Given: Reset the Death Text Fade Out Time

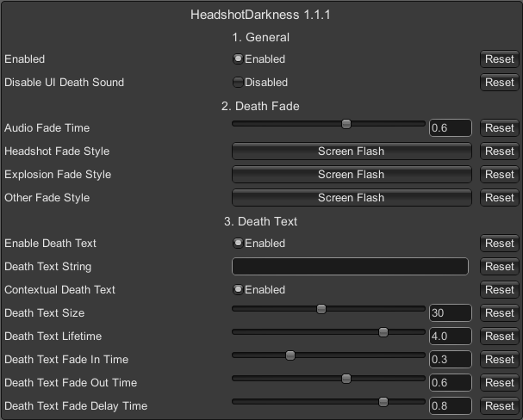Looking at the screenshot, I should [x=499, y=383].
